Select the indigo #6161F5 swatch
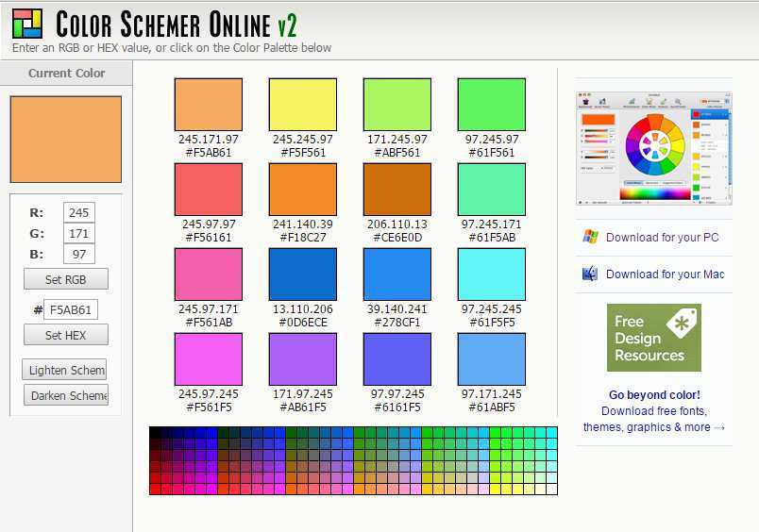 [397, 358]
